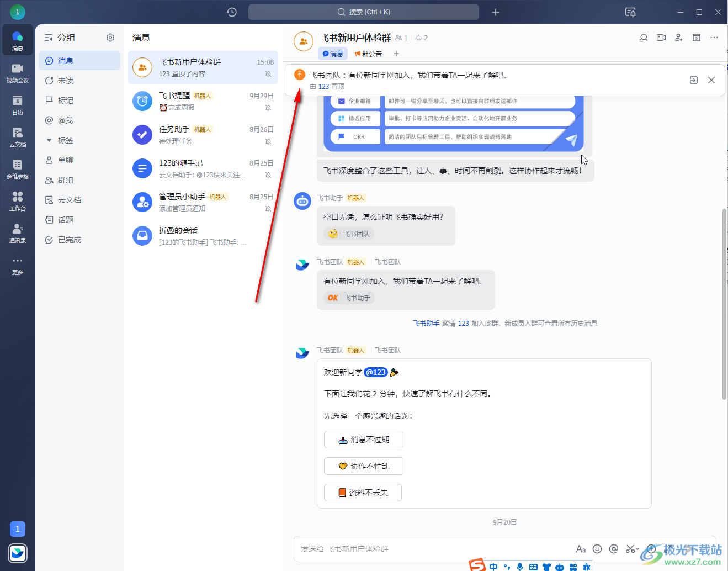Select the 已完成 done filter
Viewport: 728px width, 571px height.
(79, 240)
